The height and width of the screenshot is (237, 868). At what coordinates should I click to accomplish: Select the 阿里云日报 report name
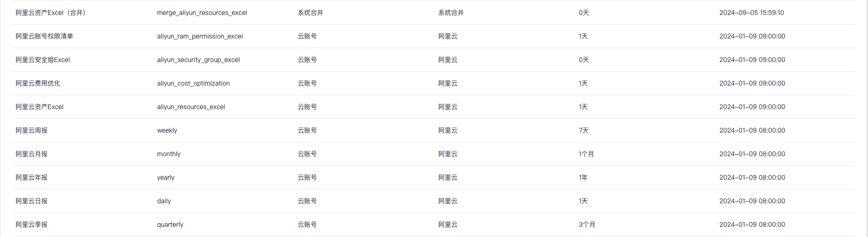tap(32, 201)
